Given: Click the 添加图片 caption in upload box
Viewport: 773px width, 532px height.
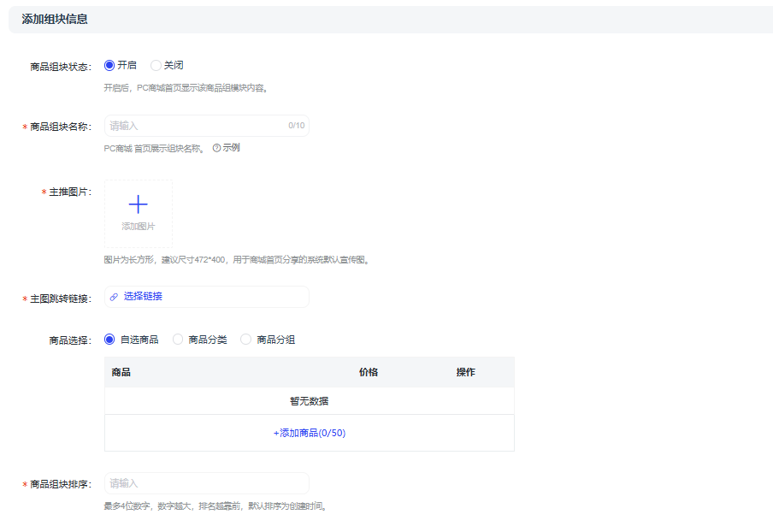Looking at the screenshot, I should [x=138, y=227].
